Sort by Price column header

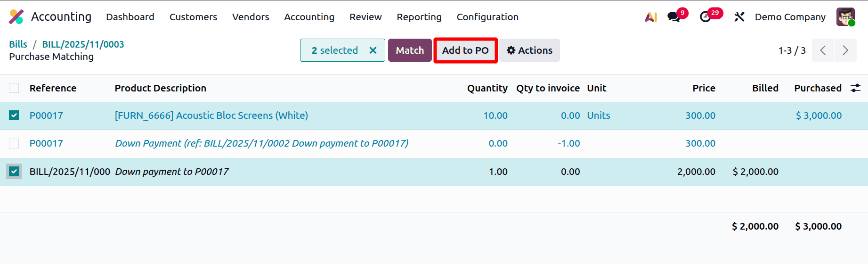pos(704,88)
